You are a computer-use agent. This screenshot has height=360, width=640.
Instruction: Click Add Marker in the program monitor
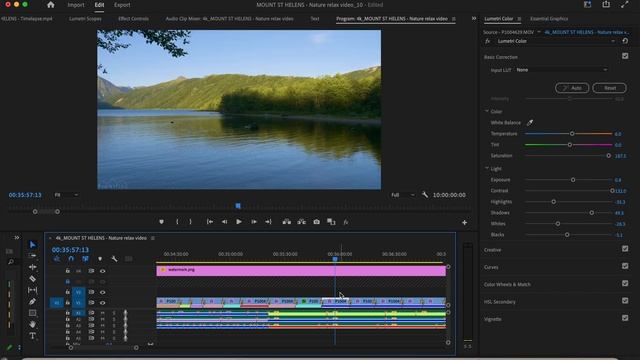(162, 222)
